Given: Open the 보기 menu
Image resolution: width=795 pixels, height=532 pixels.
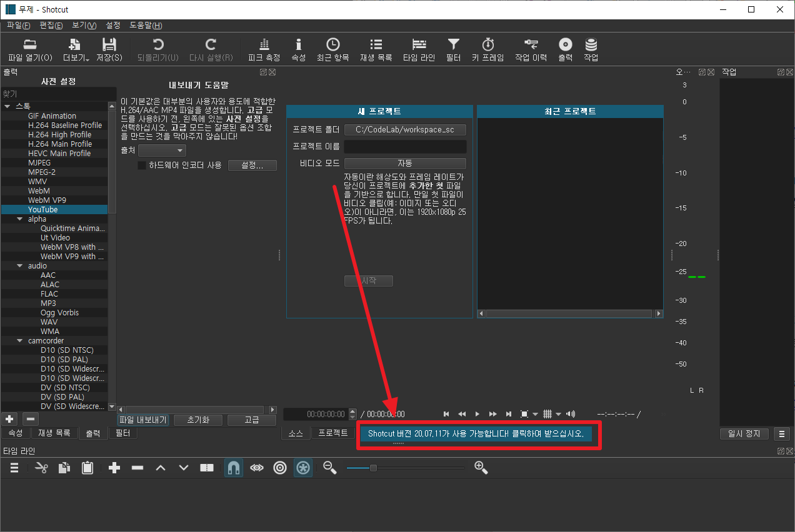Looking at the screenshot, I should 84,26.
